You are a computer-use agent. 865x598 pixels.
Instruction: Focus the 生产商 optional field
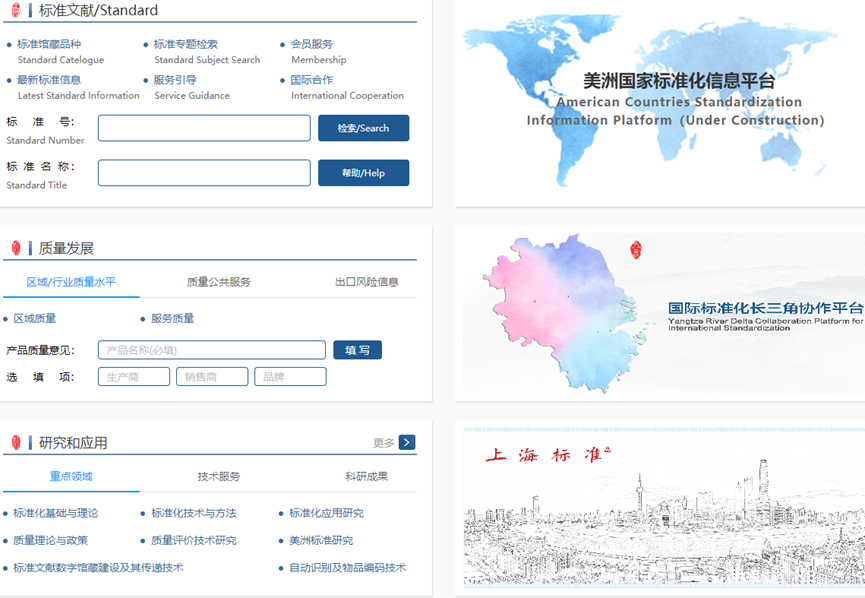[x=134, y=377]
